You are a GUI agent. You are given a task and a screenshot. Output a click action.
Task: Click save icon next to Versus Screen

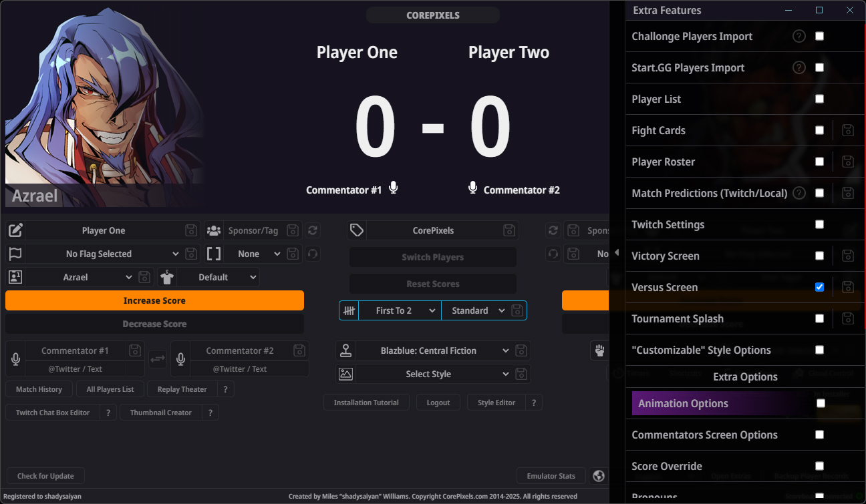click(x=848, y=287)
